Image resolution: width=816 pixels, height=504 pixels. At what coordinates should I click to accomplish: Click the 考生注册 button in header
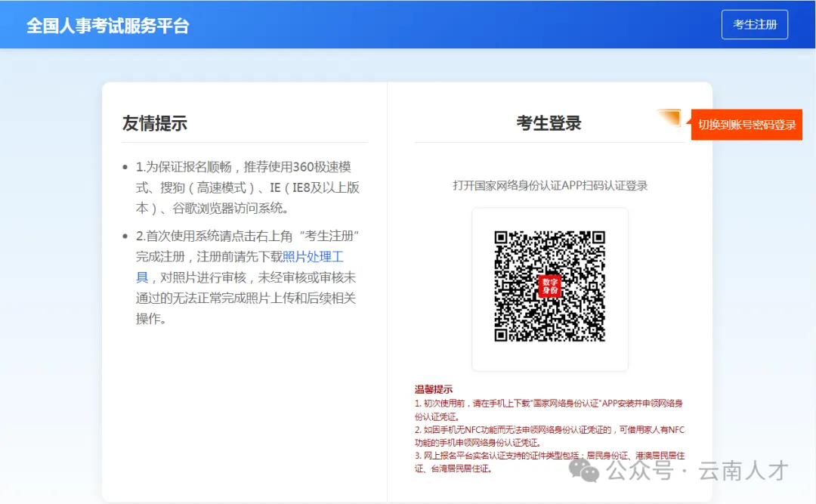pos(755,24)
